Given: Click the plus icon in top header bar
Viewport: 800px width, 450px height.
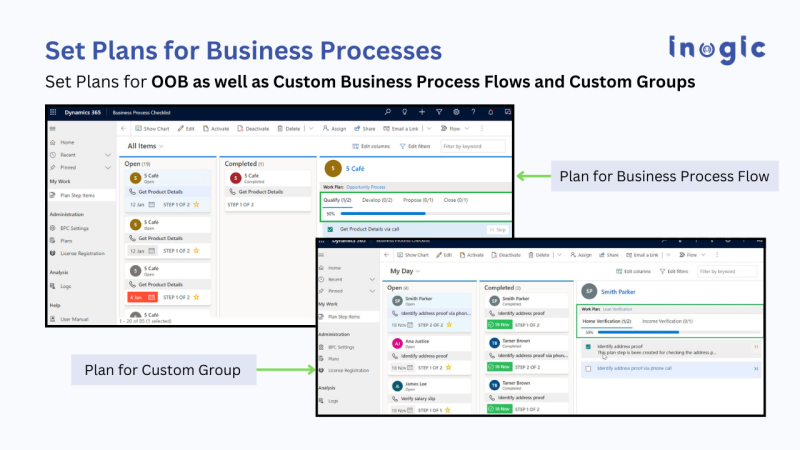Looking at the screenshot, I should (422, 112).
